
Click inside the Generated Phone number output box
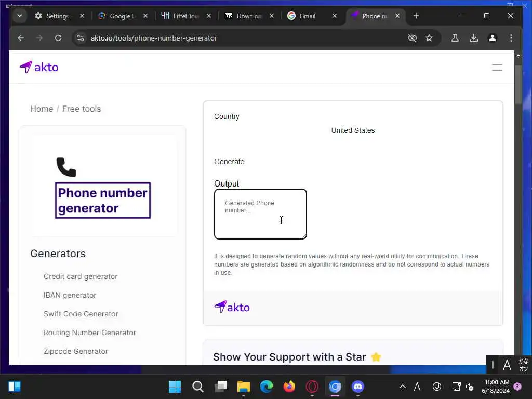[260, 214]
